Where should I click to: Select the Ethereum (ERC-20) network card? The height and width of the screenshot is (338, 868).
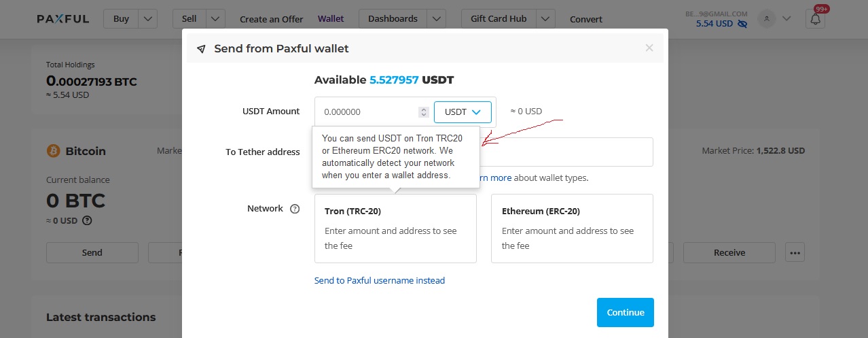572,229
